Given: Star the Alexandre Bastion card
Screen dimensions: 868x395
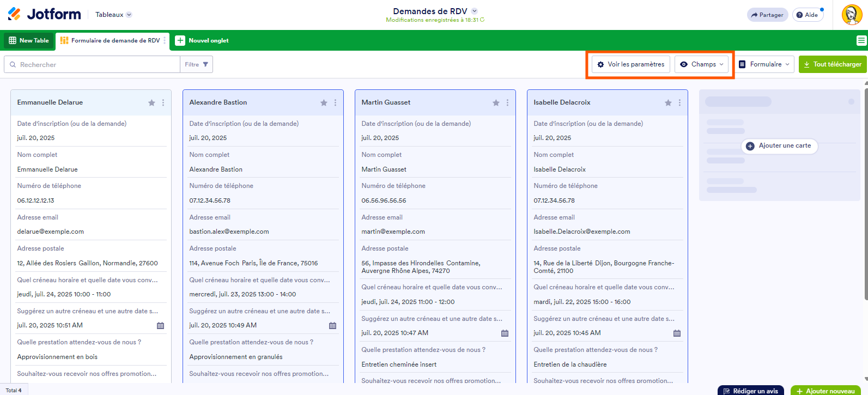Looking at the screenshot, I should point(324,102).
